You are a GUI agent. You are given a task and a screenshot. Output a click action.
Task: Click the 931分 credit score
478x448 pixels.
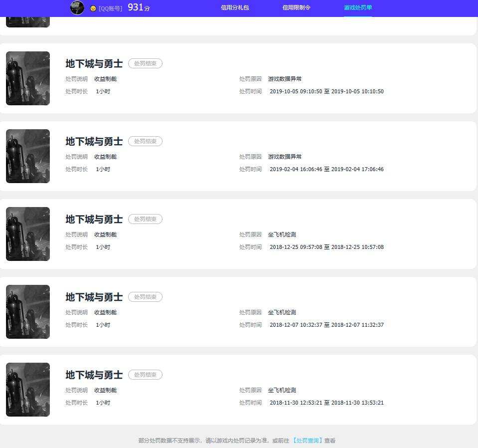139,7
